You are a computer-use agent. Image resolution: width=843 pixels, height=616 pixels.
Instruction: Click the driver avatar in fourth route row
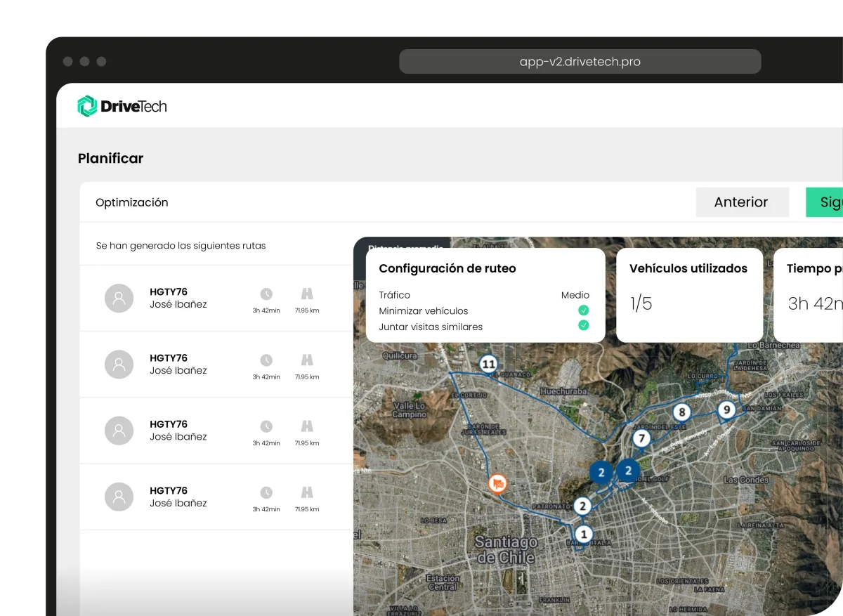pos(119,497)
